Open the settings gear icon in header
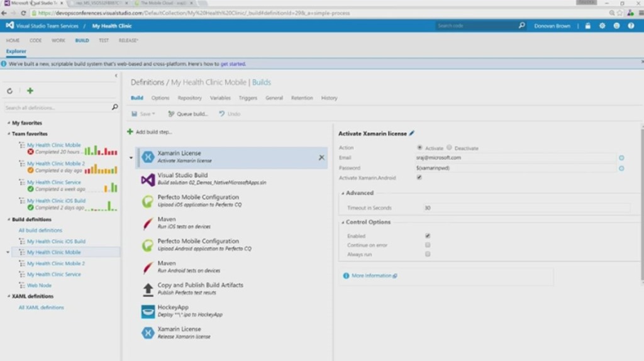 602,26
